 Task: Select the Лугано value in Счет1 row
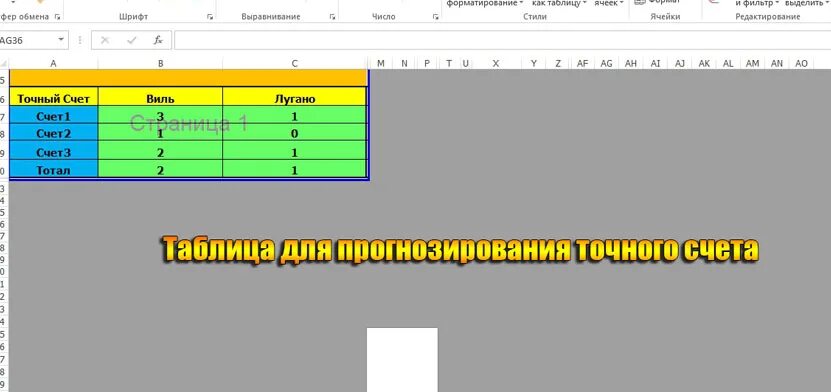coord(295,114)
